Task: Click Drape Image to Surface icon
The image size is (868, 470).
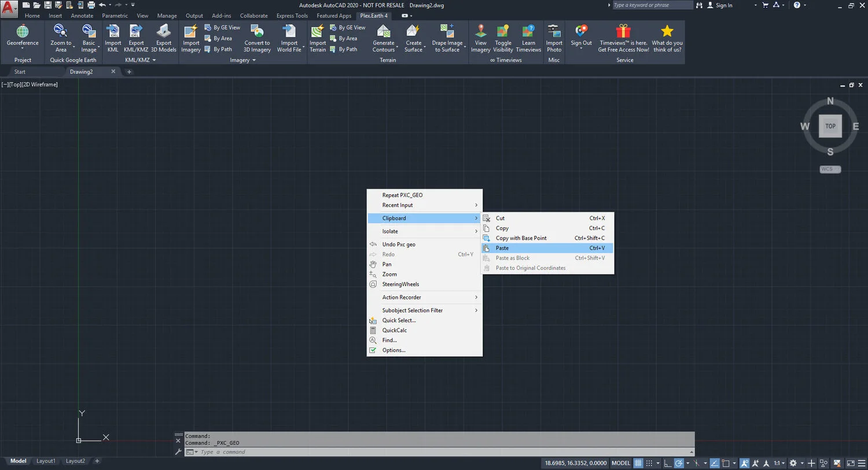Action: coord(447,31)
